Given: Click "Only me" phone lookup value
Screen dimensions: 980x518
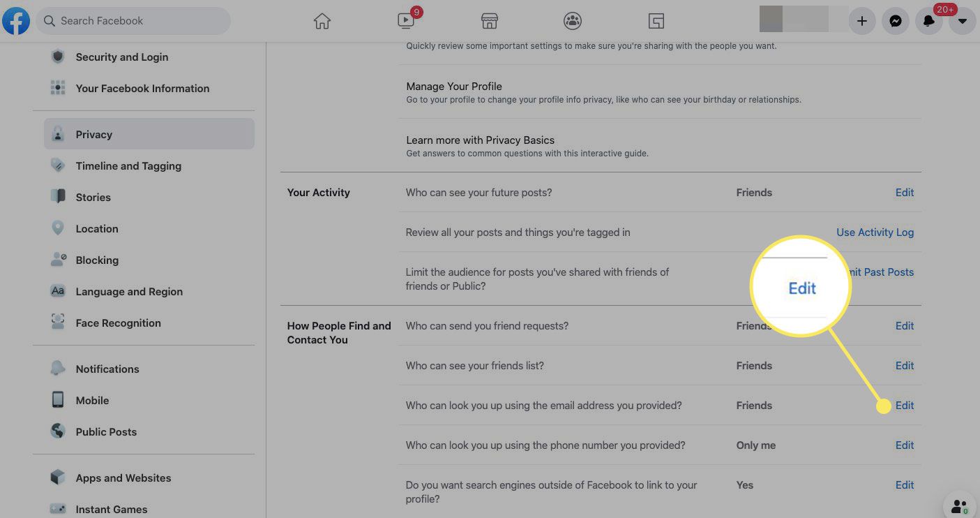Looking at the screenshot, I should (x=756, y=445).
